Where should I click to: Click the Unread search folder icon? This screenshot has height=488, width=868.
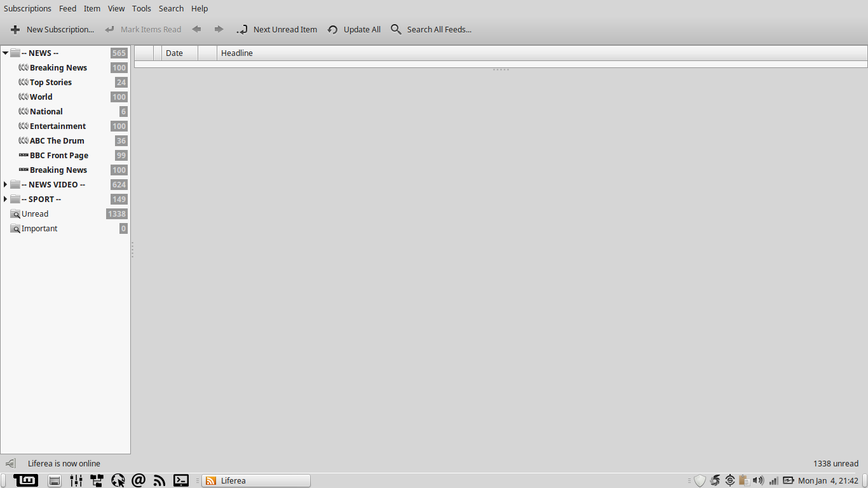(x=15, y=213)
